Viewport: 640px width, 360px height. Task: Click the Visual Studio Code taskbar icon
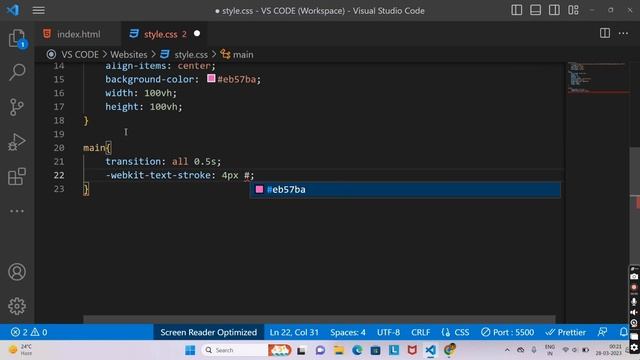[x=430, y=350]
